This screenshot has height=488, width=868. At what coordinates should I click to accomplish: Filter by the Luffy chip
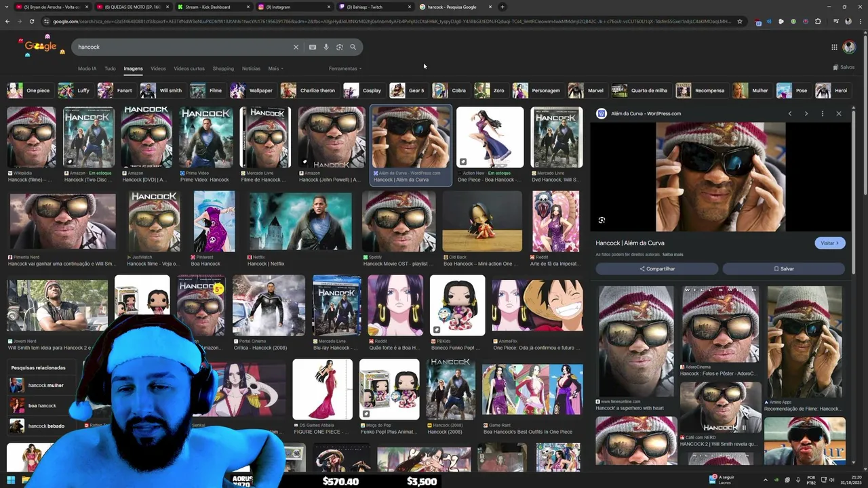(75, 91)
